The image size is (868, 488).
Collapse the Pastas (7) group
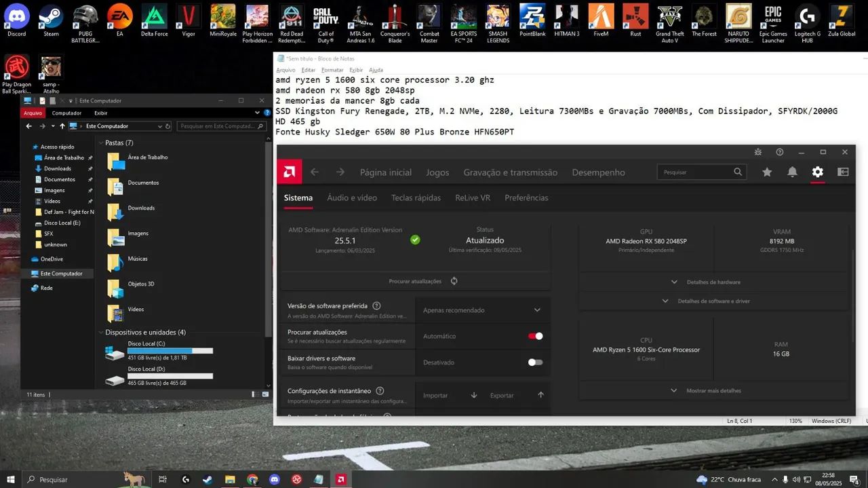click(100, 143)
